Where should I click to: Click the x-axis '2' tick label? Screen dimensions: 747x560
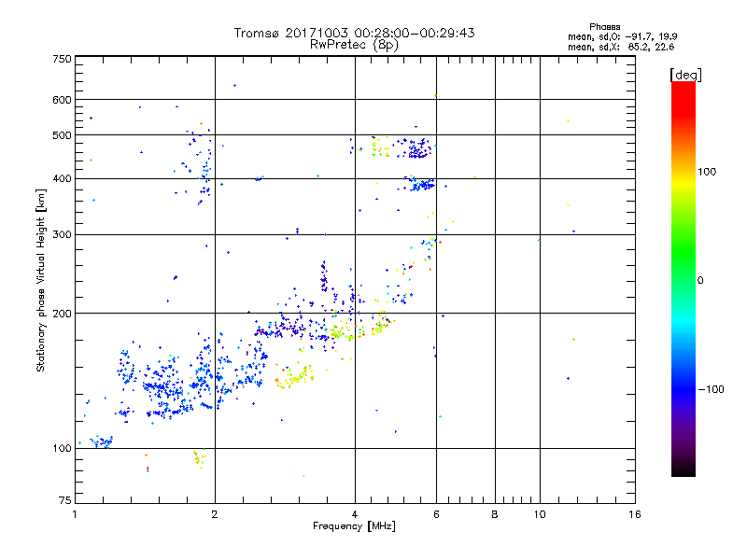pyautogui.click(x=215, y=514)
